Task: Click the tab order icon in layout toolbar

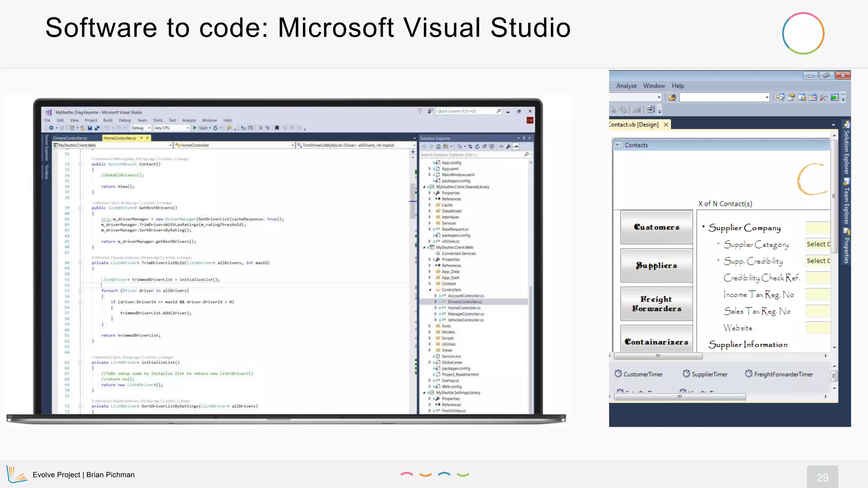Action: coord(651,109)
